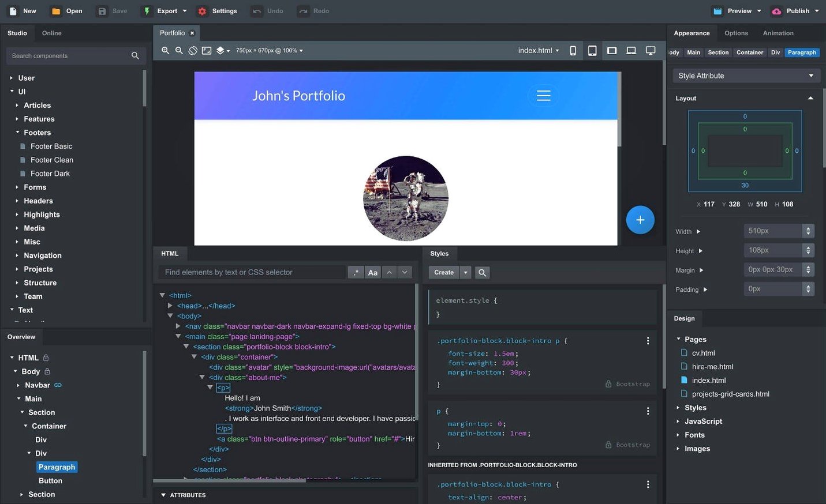
Task: Open the Settings gear
Action: 202,11
